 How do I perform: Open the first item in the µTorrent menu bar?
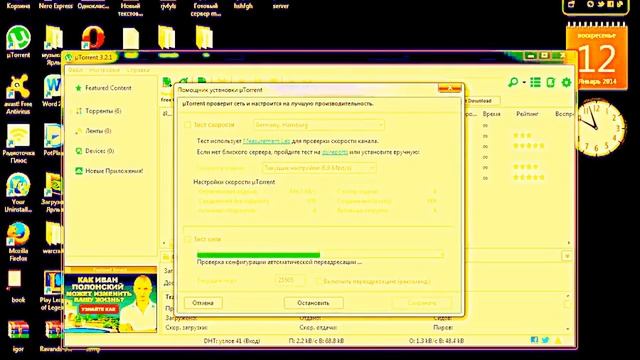click(75, 70)
